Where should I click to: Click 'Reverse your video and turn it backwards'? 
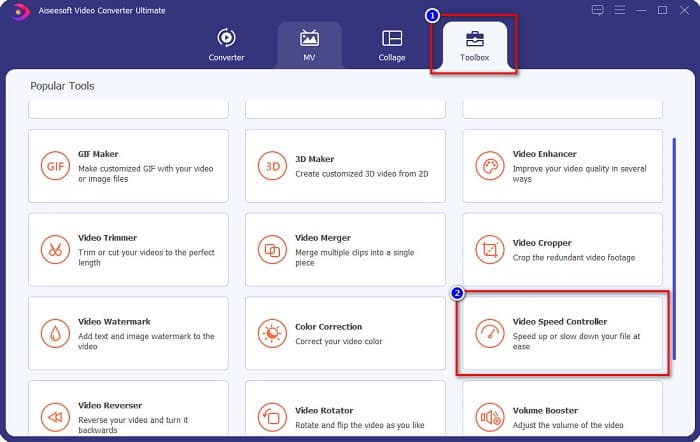pyautogui.click(x=133, y=425)
